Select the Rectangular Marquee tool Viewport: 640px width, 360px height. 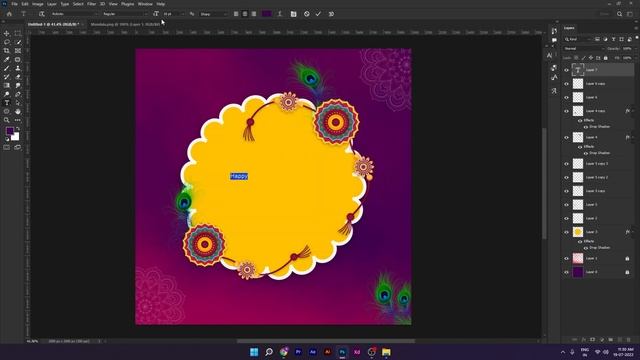[x=18, y=33]
